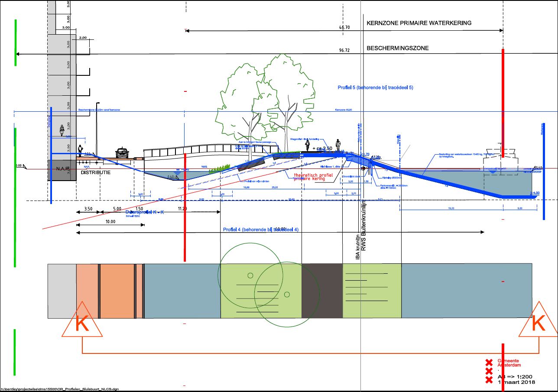Select the parked car symbol

tap(122, 153)
